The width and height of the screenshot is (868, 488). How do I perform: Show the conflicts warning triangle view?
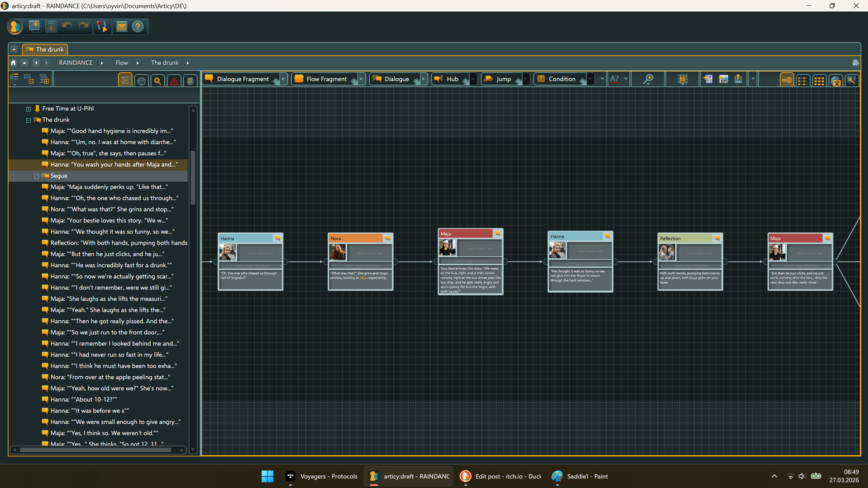point(174,81)
